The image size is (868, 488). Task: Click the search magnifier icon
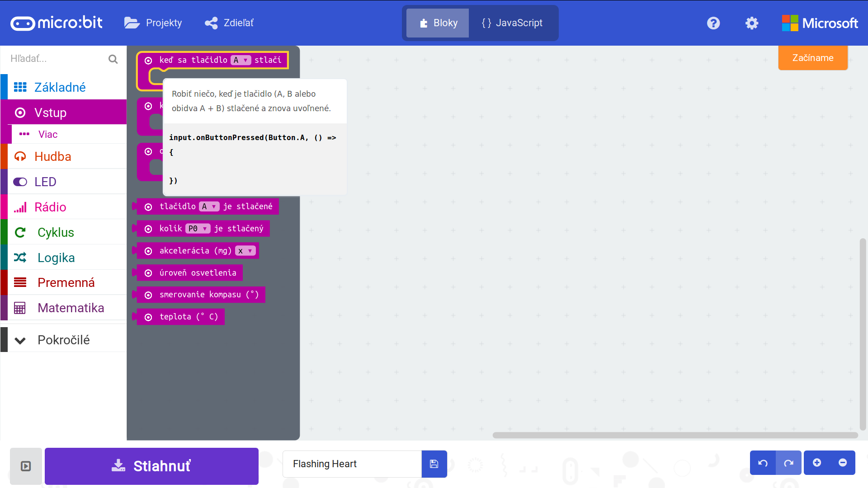[113, 59]
